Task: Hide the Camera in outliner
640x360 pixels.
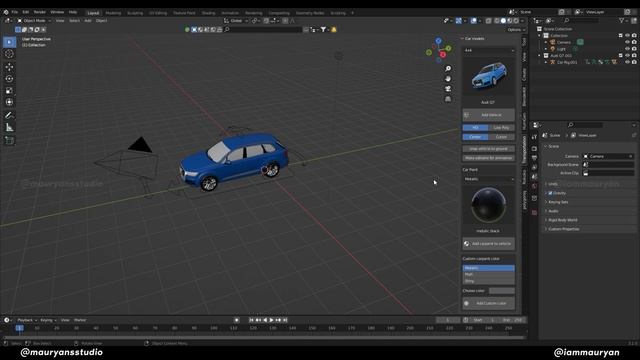Action: point(627,42)
